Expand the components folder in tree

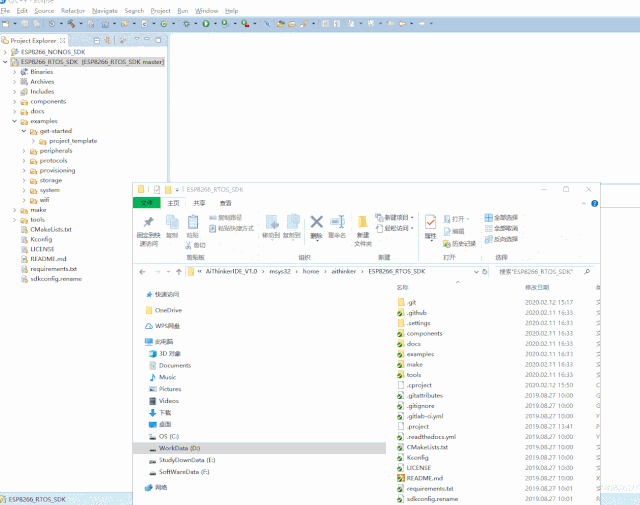(14, 101)
